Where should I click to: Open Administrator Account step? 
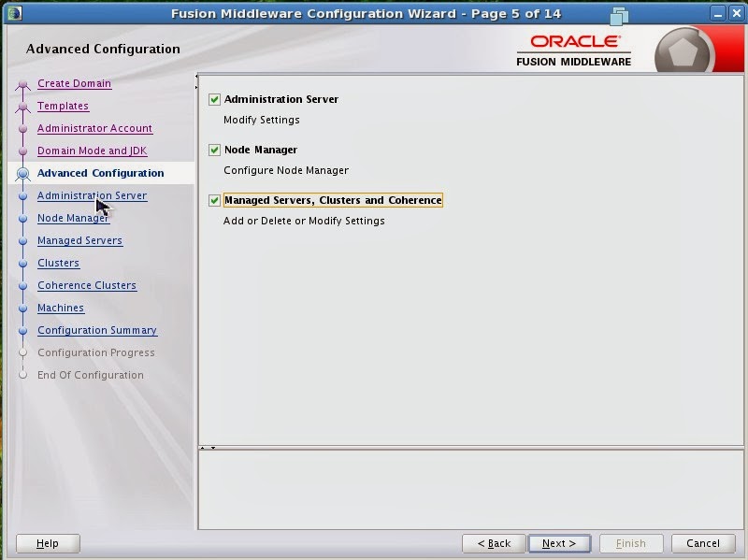95,128
